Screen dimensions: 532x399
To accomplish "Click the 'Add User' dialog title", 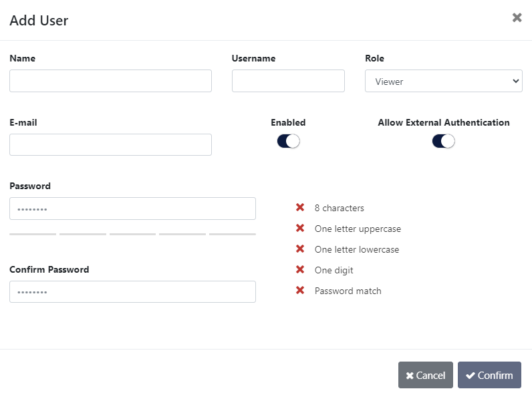I will (39, 20).
